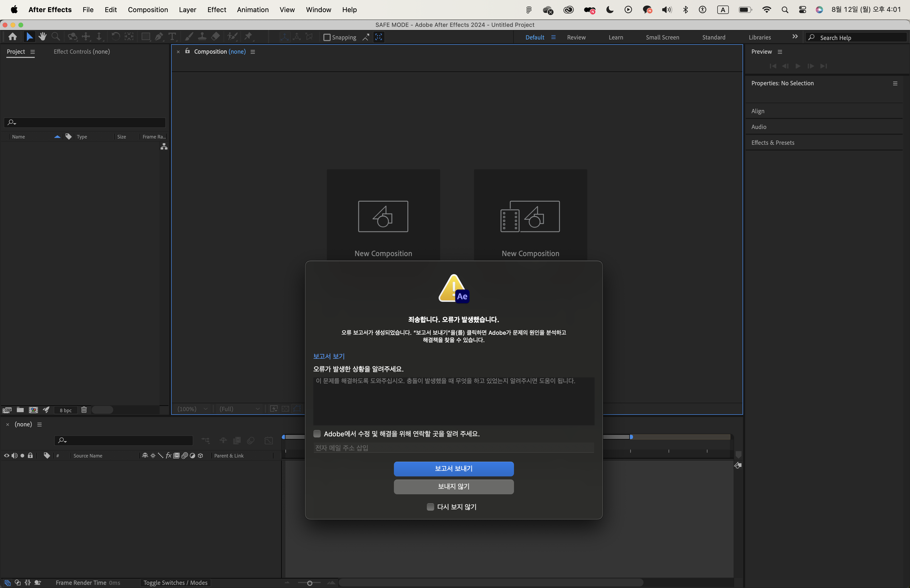This screenshot has height=588, width=910.
Task: Select the Zoom tool
Action: [x=56, y=37]
